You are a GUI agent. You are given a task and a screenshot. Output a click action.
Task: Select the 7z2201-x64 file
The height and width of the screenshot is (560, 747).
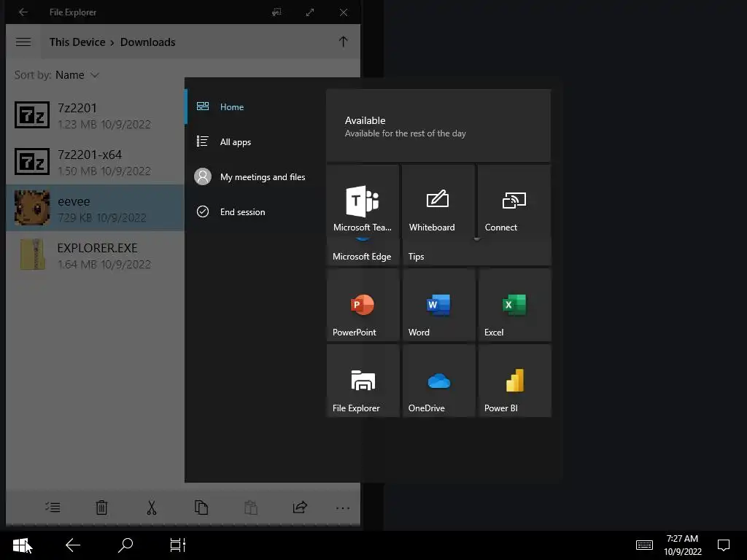click(95, 161)
